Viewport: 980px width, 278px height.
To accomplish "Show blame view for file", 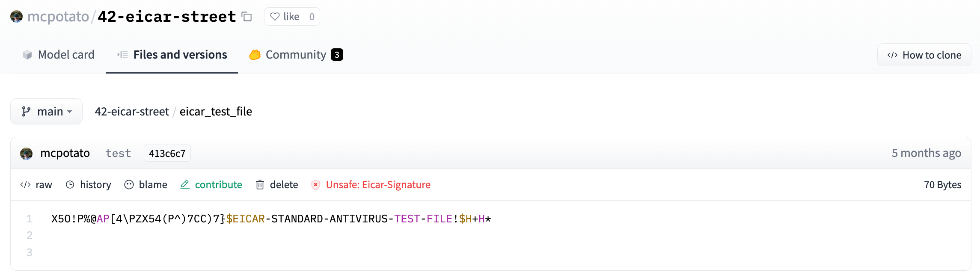I will point(146,185).
